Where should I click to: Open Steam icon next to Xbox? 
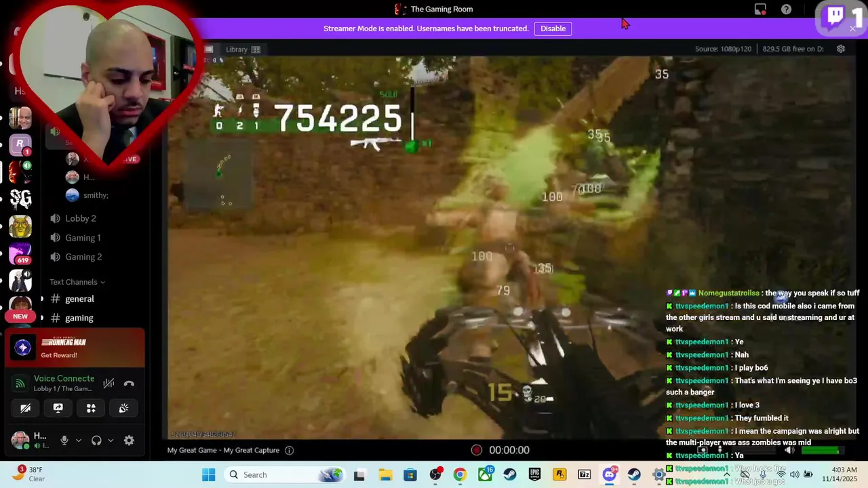click(x=510, y=474)
